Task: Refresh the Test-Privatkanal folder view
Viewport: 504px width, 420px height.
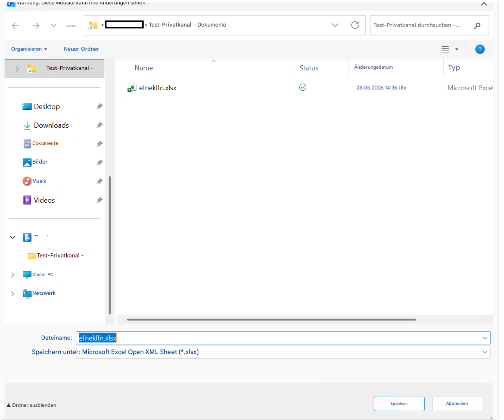Action: point(355,25)
